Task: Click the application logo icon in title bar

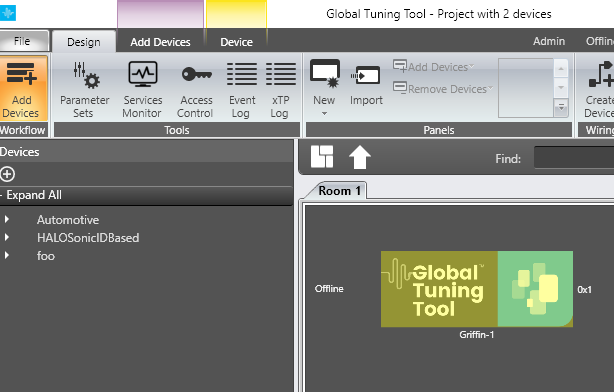Action: pos(8,13)
